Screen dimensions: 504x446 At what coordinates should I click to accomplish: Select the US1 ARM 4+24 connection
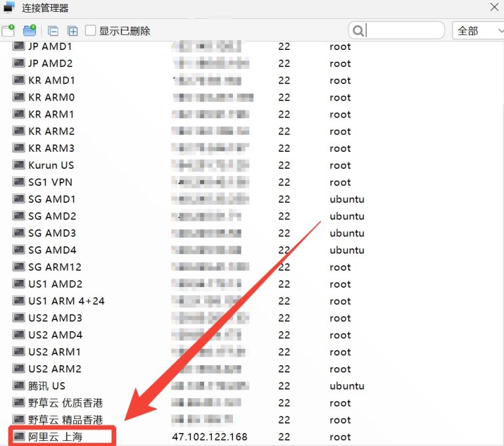pyautogui.click(x=66, y=301)
